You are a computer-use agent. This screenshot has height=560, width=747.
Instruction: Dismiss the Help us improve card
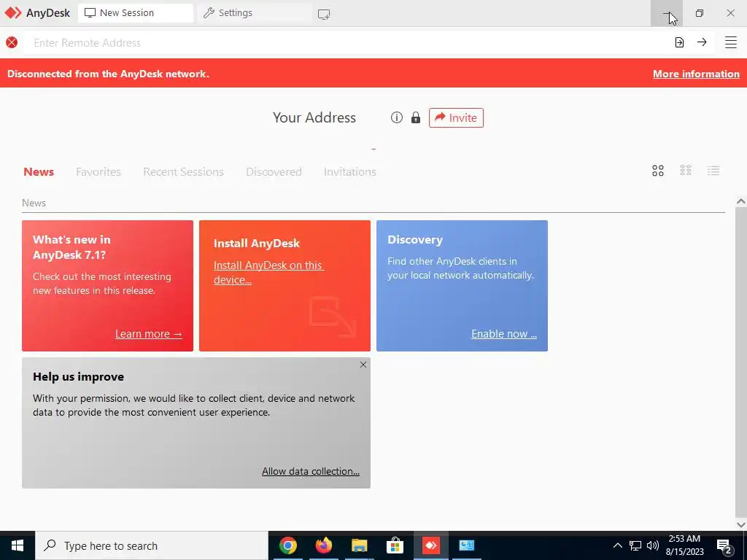363,365
